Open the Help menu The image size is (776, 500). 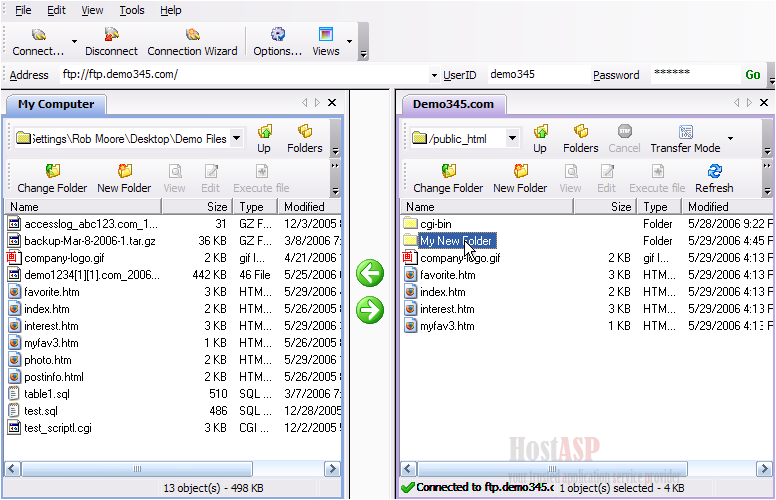click(x=170, y=10)
